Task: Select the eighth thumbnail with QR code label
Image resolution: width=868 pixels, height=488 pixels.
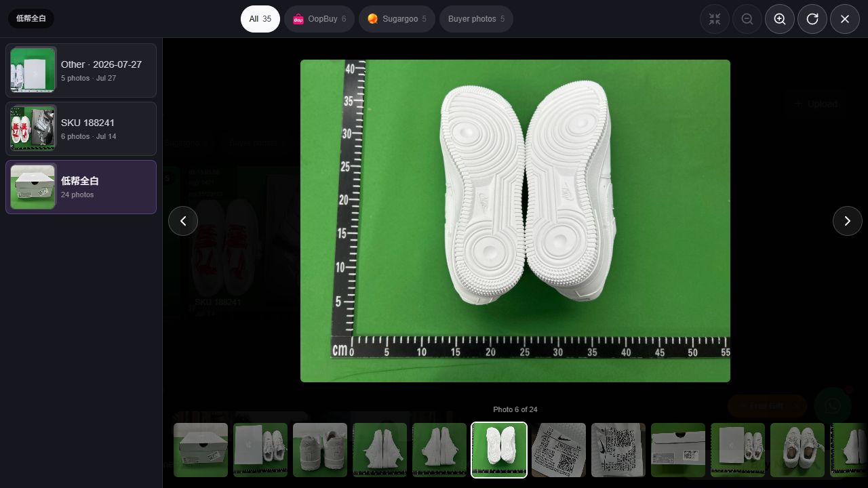Action: pos(618,450)
